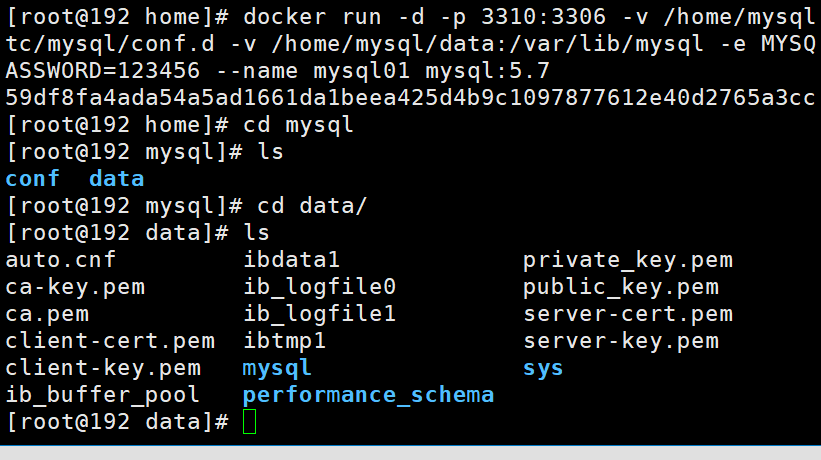Click the 'auto.cnf' file name
Screen dimensions: 821x460
(x=61, y=260)
